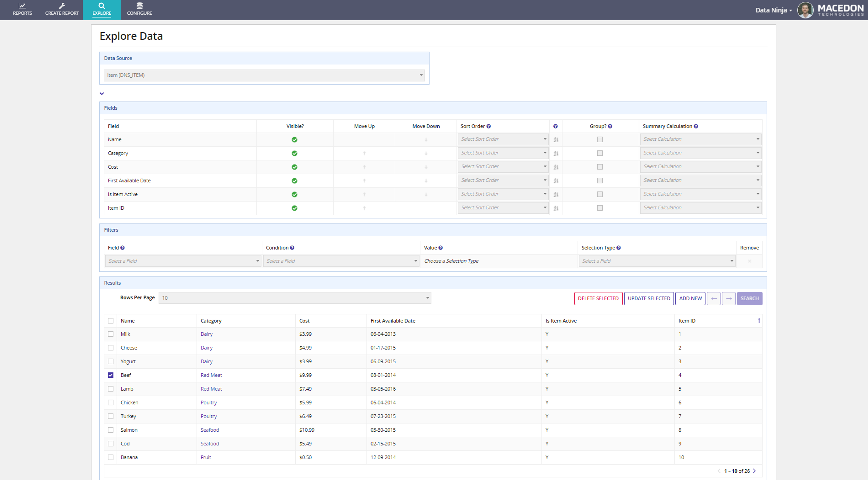Click the sort priority icon in Cost row
This screenshot has height=480, width=868.
click(x=556, y=167)
